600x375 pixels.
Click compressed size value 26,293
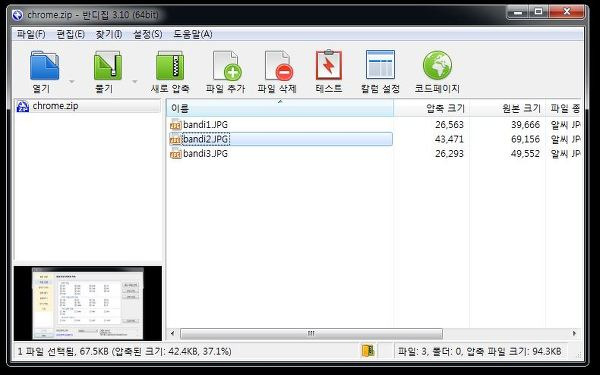449,154
